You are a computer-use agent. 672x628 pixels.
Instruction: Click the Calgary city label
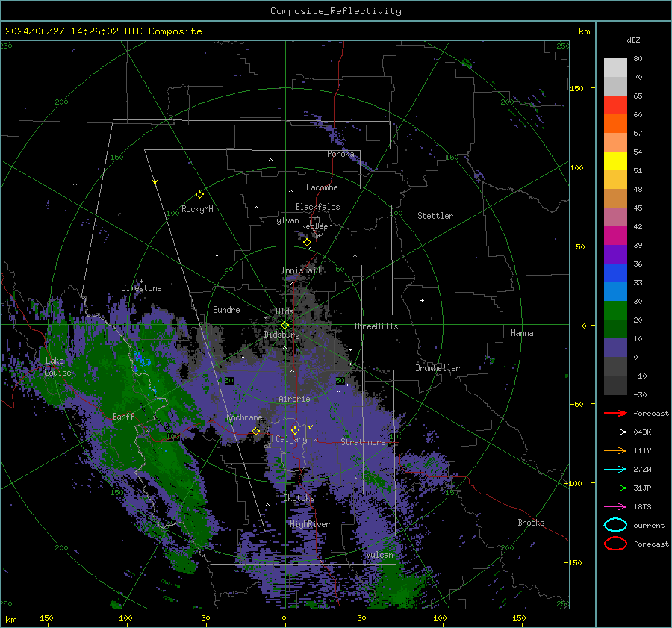click(x=291, y=439)
